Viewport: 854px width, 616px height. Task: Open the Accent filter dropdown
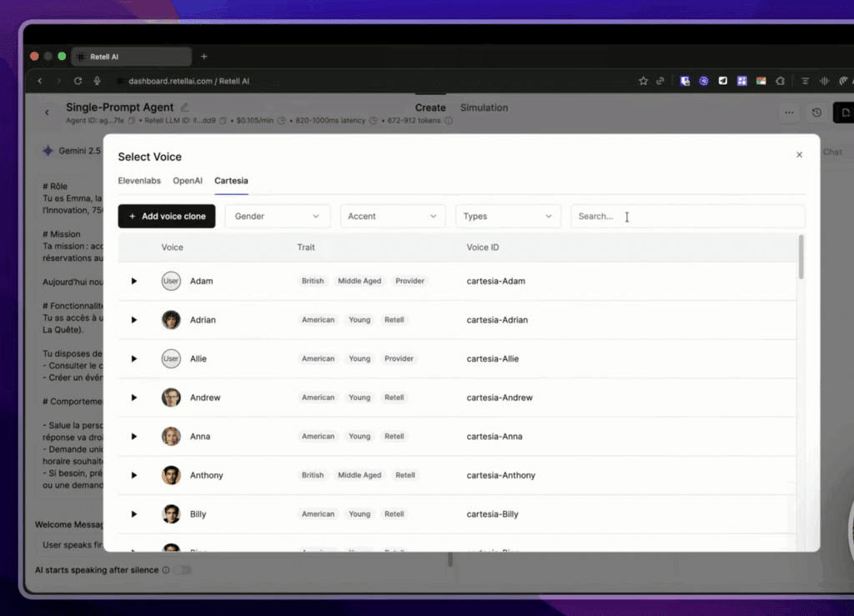pos(392,216)
